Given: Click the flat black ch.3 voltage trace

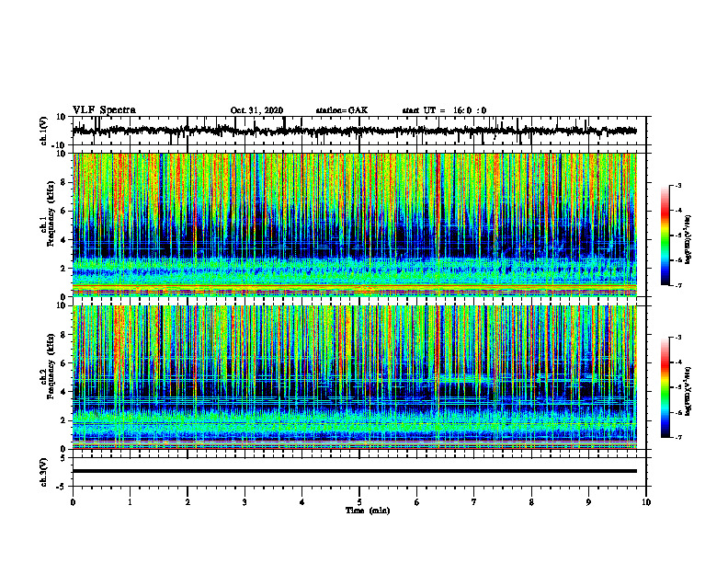Looking at the screenshot, I should tap(354, 471).
